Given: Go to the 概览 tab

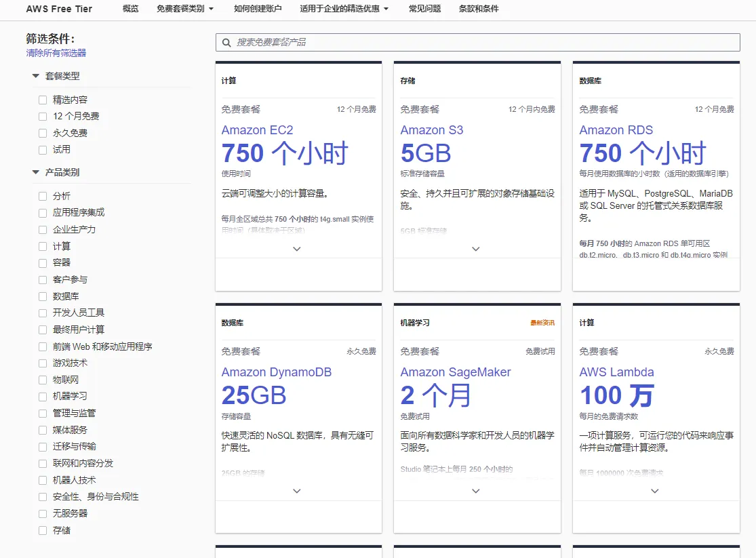Looking at the screenshot, I should click(x=131, y=9).
